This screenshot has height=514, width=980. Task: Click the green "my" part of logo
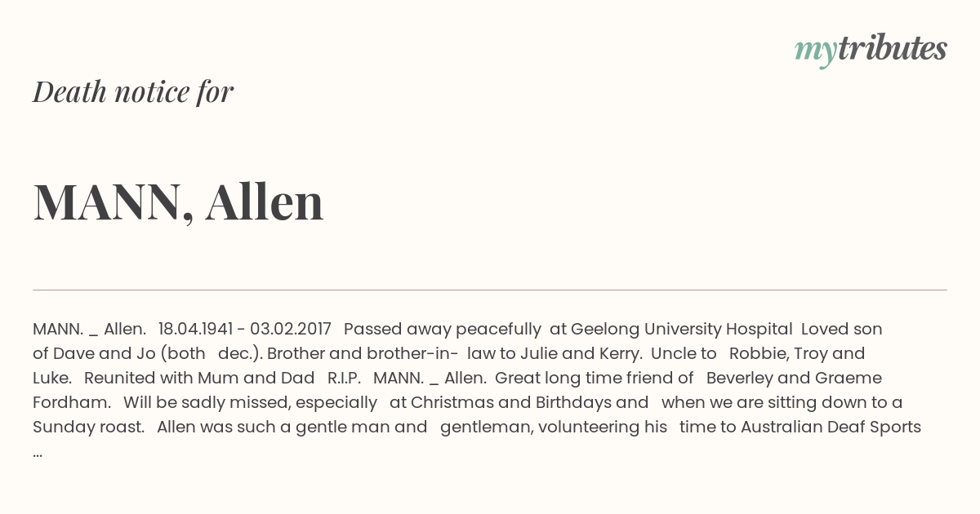point(815,52)
